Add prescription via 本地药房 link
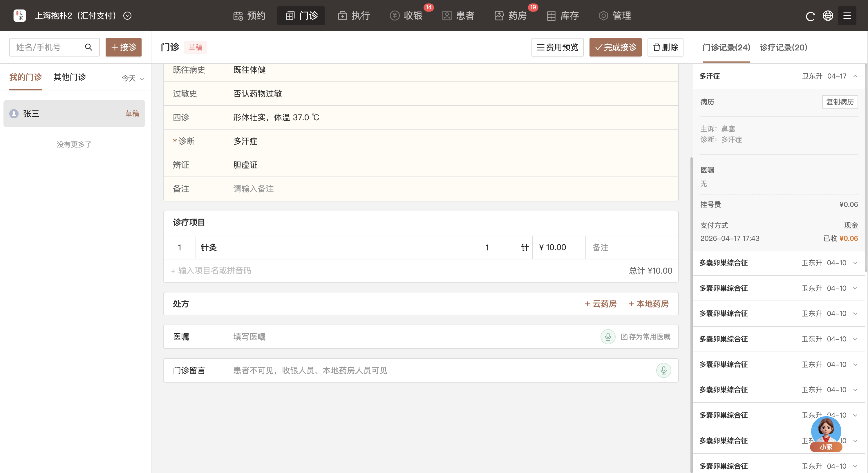This screenshot has height=473, width=868. click(x=649, y=304)
